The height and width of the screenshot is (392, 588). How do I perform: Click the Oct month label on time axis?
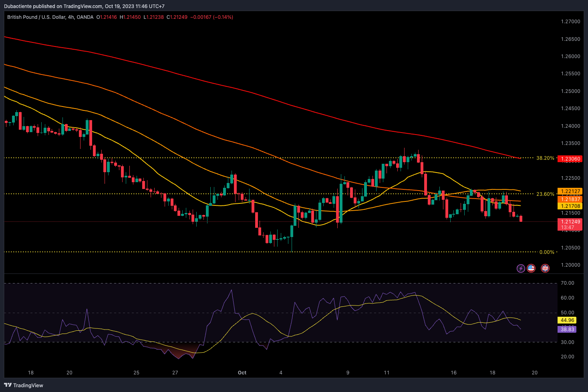(x=242, y=373)
